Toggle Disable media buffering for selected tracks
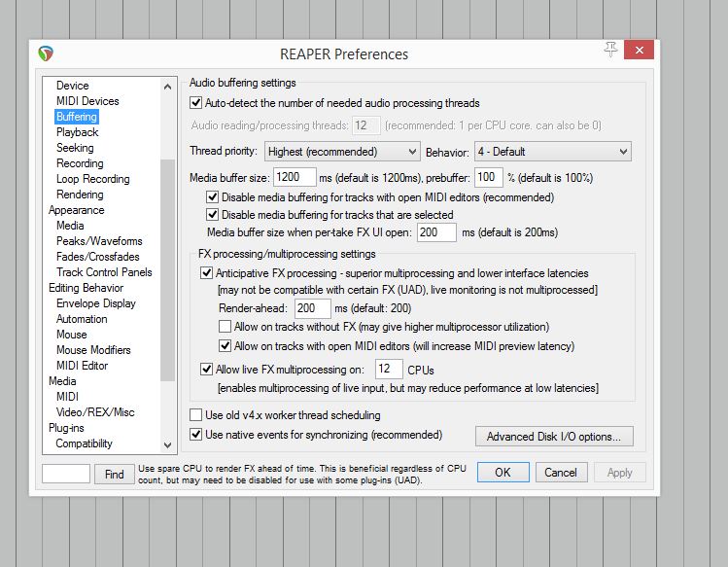728x567 pixels. pyautogui.click(x=212, y=215)
